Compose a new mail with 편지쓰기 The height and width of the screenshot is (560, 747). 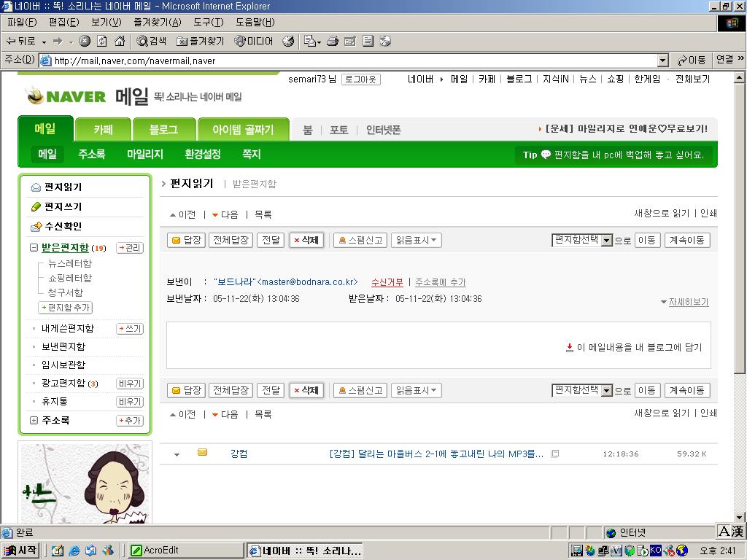click(63, 206)
